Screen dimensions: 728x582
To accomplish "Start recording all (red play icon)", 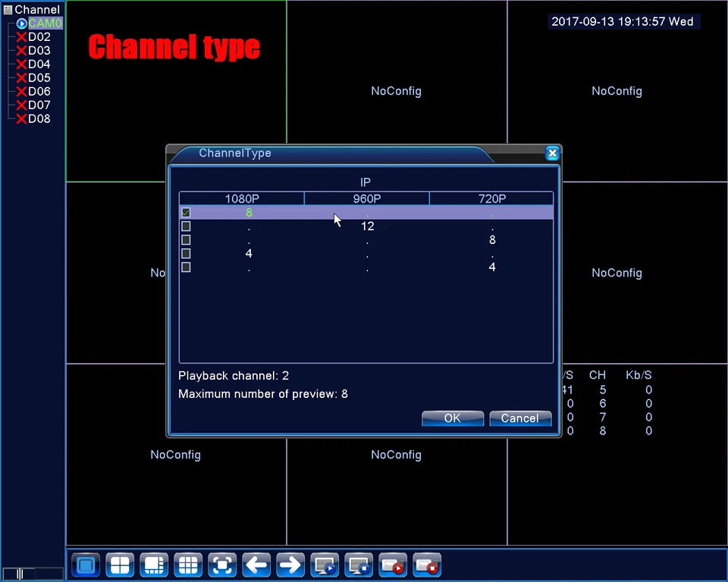I will click(x=393, y=565).
